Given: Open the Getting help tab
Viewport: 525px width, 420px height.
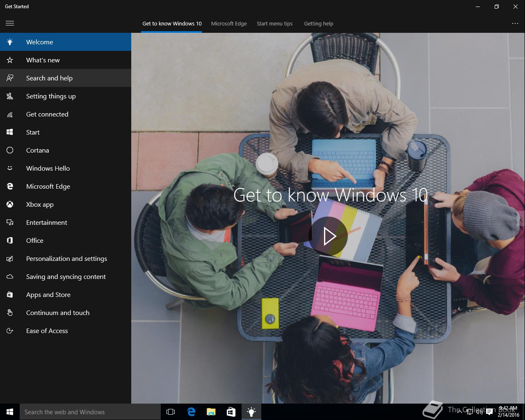Looking at the screenshot, I should (318, 24).
